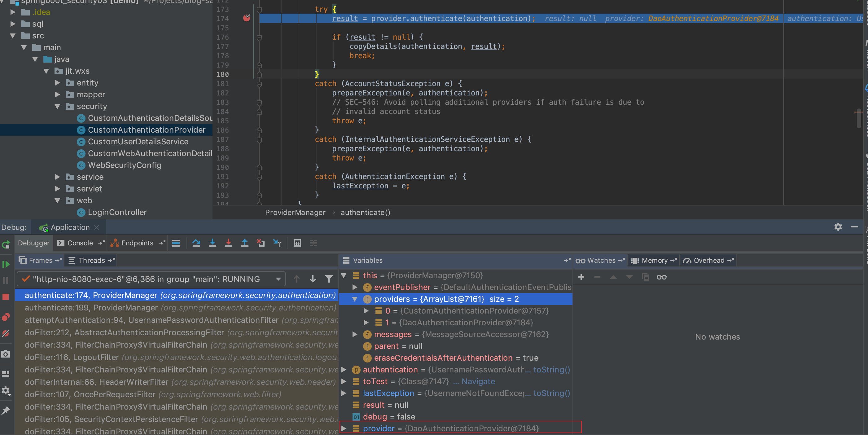Click the Mute Breakpoints icon
868x435 pixels.
[x=6, y=334]
